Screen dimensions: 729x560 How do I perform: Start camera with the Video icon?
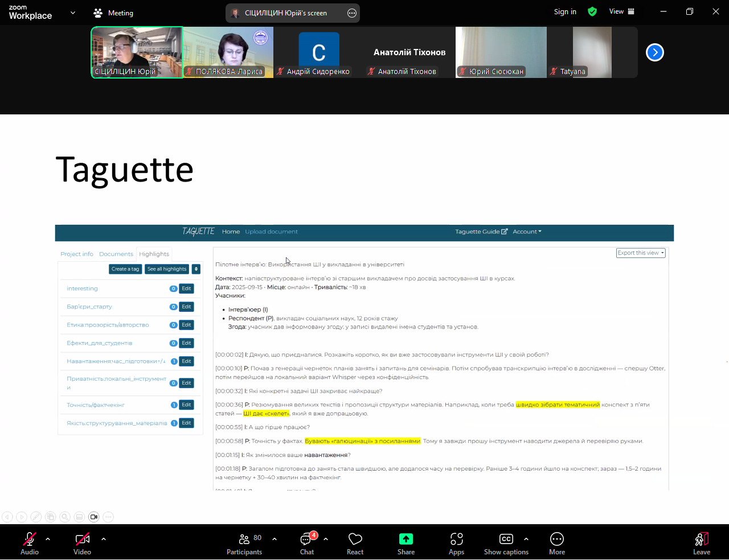[x=82, y=540]
